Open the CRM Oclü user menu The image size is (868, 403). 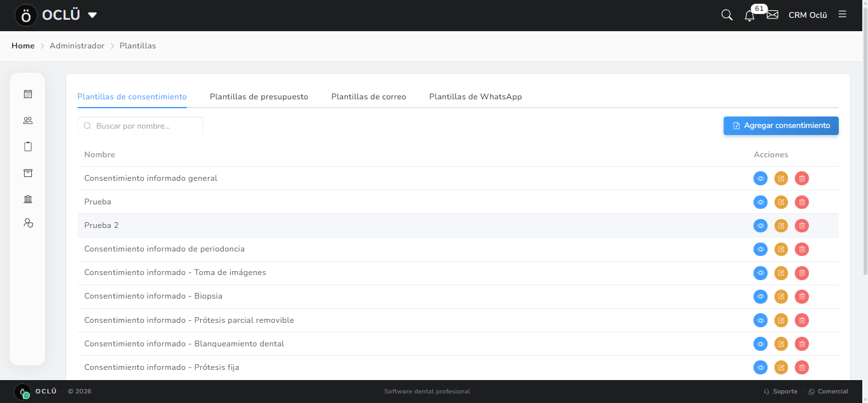[808, 15]
